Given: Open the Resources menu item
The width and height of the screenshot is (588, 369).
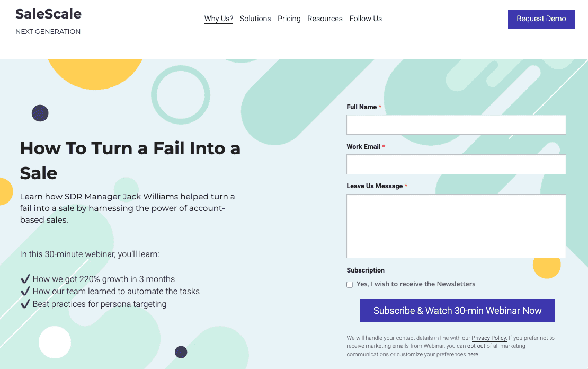Looking at the screenshot, I should [x=325, y=19].
